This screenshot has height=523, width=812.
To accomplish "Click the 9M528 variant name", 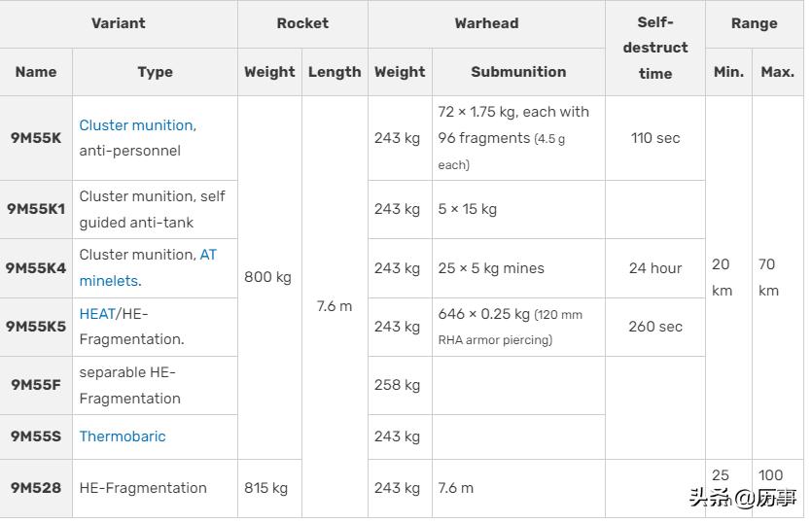I will point(36,488).
